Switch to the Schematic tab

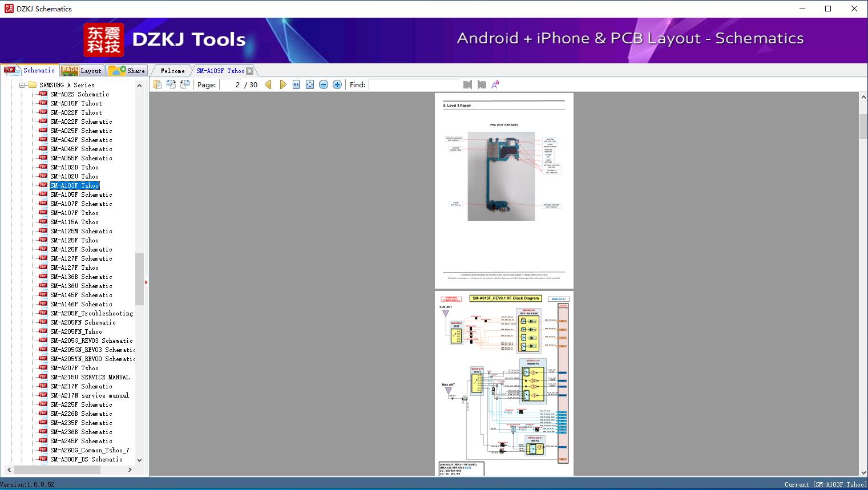(30, 70)
